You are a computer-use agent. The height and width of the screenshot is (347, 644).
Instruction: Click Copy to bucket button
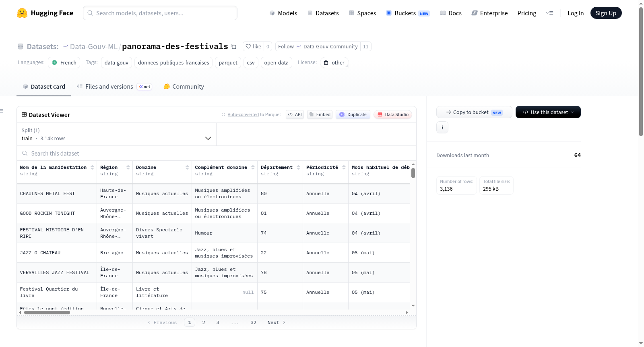pyautogui.click(x=474, y=112)
